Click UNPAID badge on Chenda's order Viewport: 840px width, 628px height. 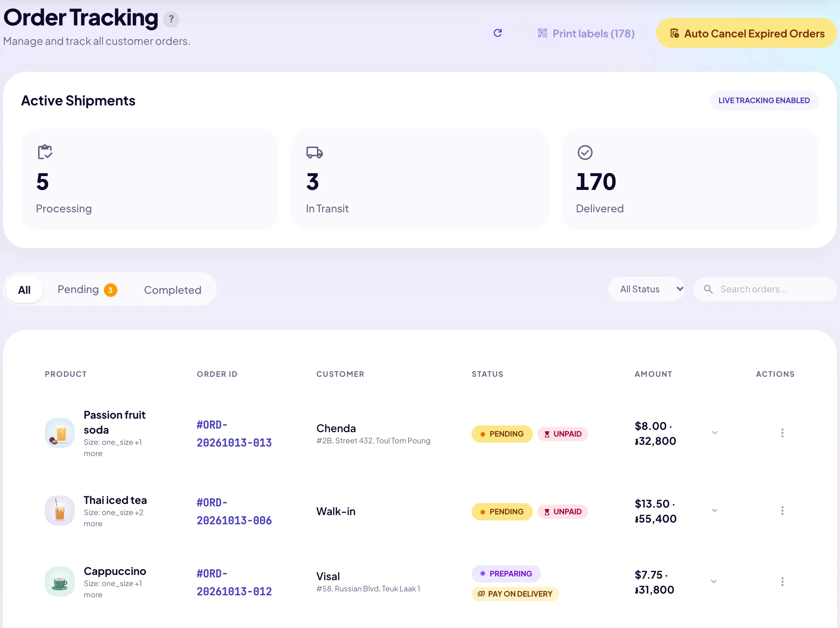click(562, 434)
